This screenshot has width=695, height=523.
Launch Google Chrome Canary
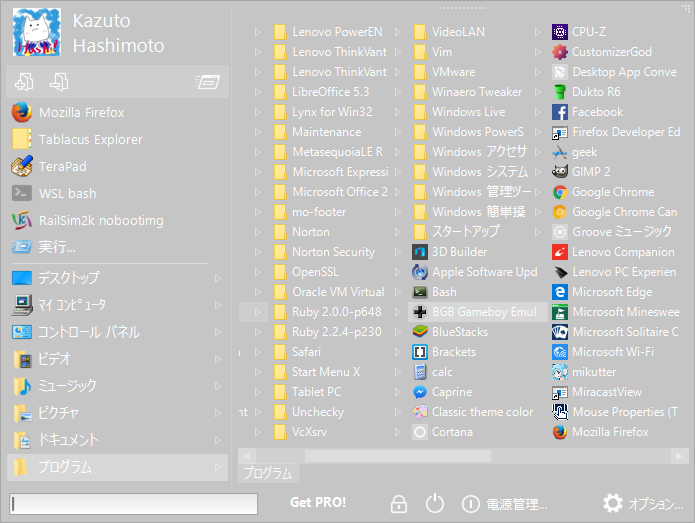tap(617, 212)
